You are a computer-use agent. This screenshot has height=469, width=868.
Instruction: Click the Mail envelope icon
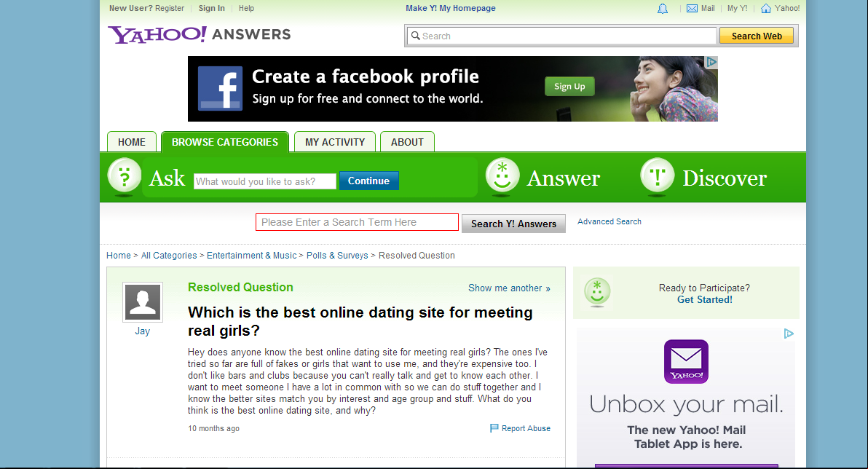pos(692,8)
